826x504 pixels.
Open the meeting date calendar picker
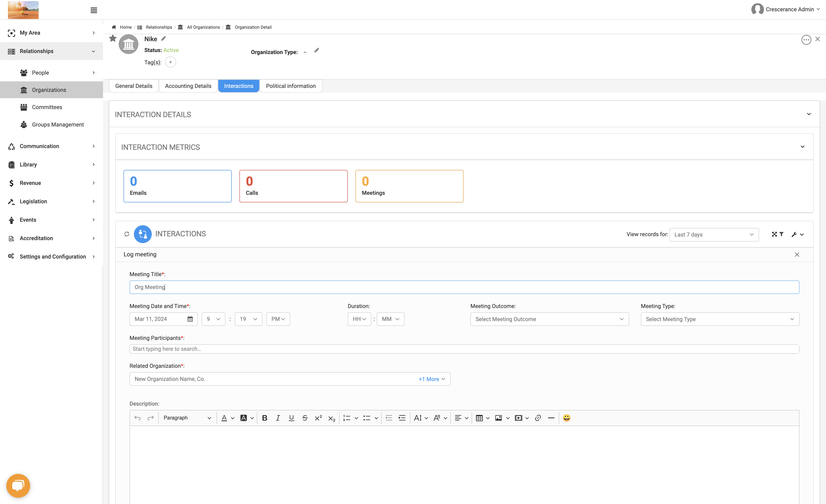pos(190,319)
